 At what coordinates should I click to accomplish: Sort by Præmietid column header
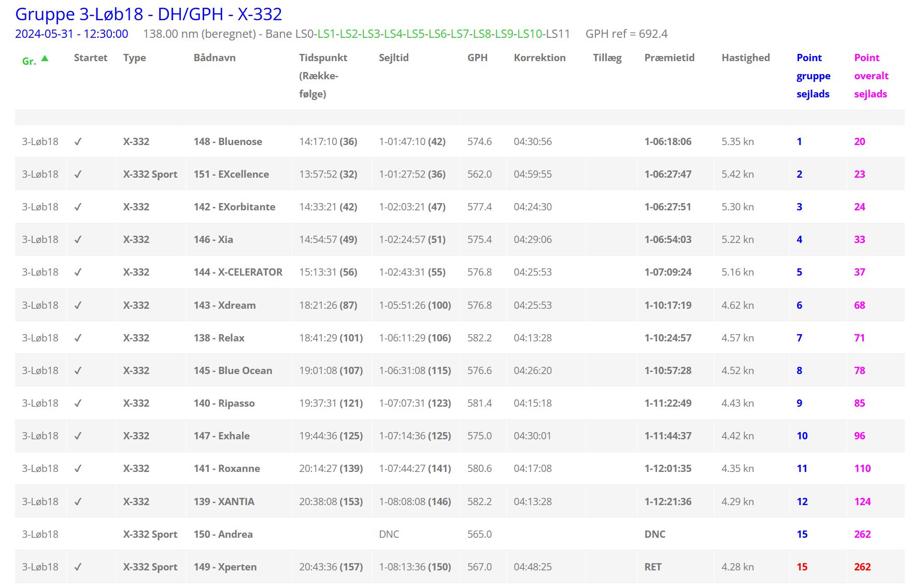point(669,58)
